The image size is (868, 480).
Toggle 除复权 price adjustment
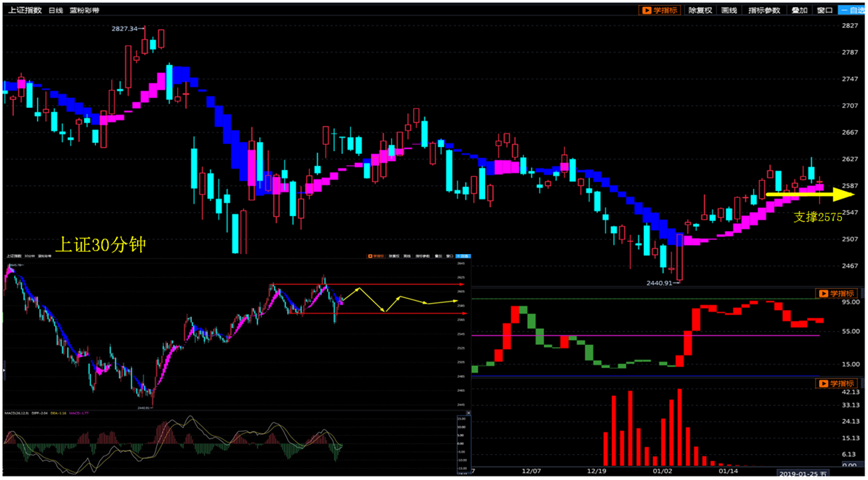(700, 10)
